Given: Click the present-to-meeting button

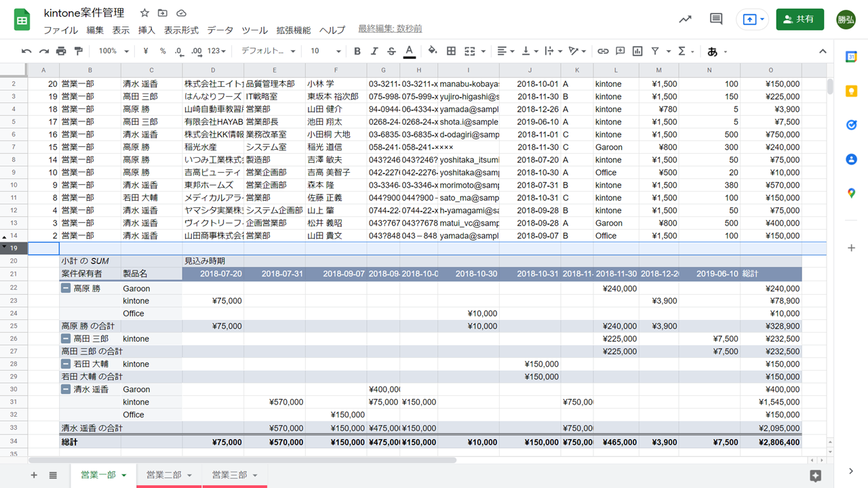Looking at the screenshot, I should pyautogui.click(x=753, y=20).
